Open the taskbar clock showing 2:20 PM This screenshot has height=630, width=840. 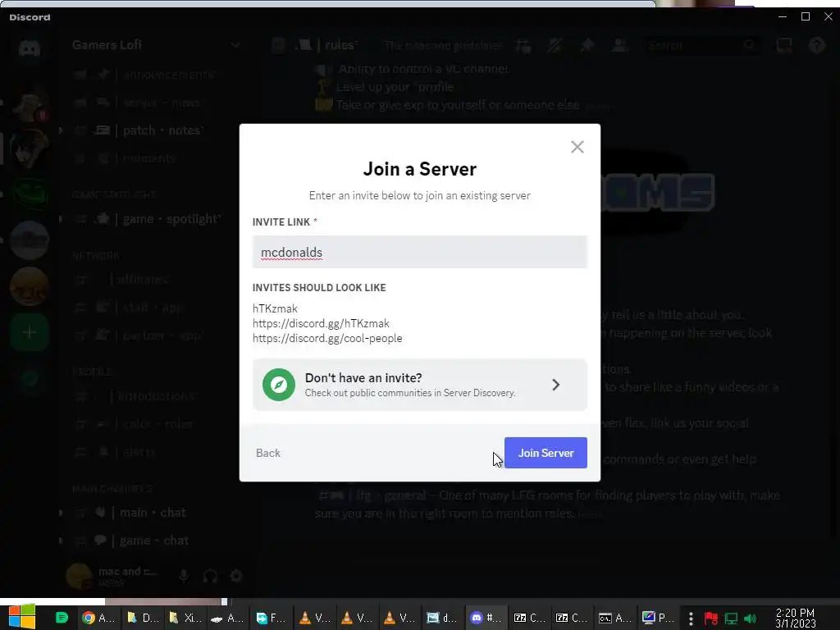[x=795, y=619]
